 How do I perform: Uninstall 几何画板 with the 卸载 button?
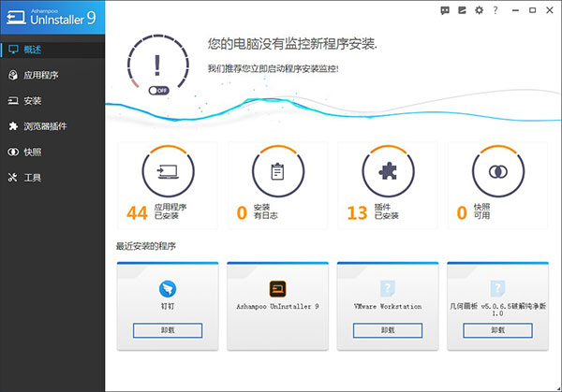(498, 330)
